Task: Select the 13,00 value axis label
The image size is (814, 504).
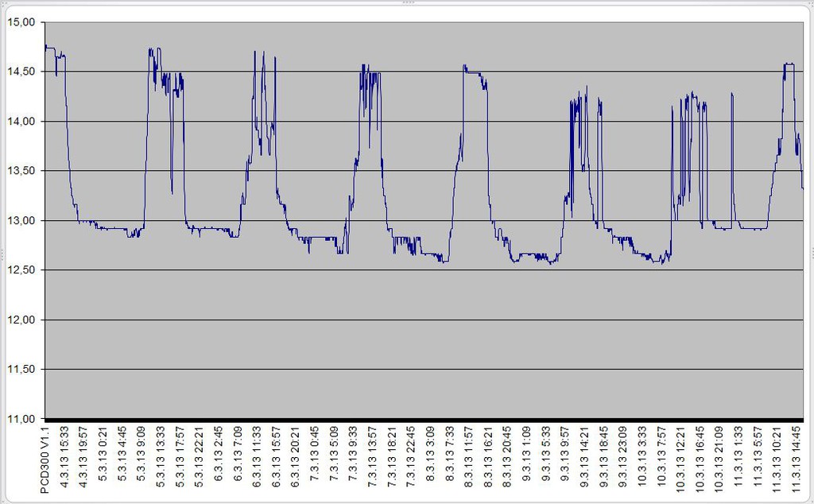Action: tap(21, 220)
